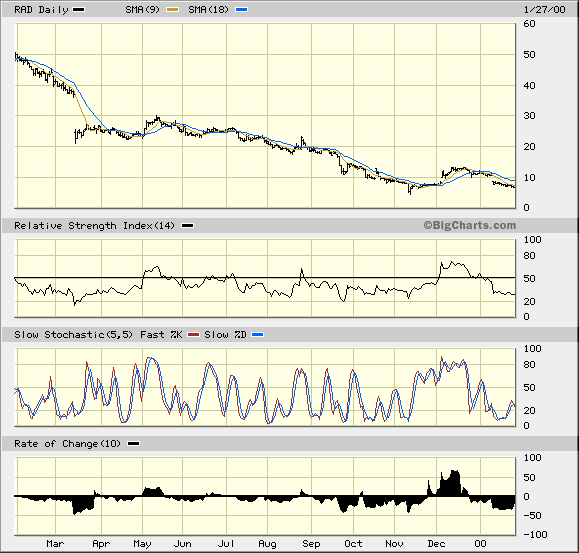
Task: Click the blue SMA(18) legend swatch
Action: 241,10
